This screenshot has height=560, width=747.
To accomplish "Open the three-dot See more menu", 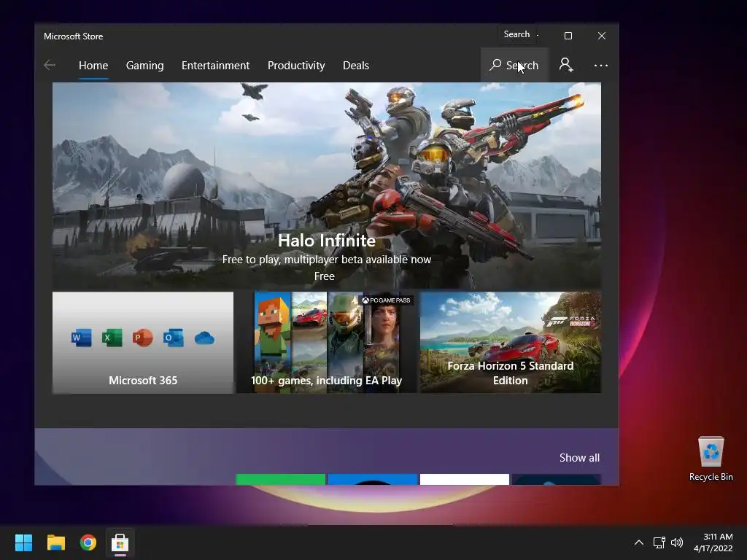I will pyautogui.click(x=601, y=65).
